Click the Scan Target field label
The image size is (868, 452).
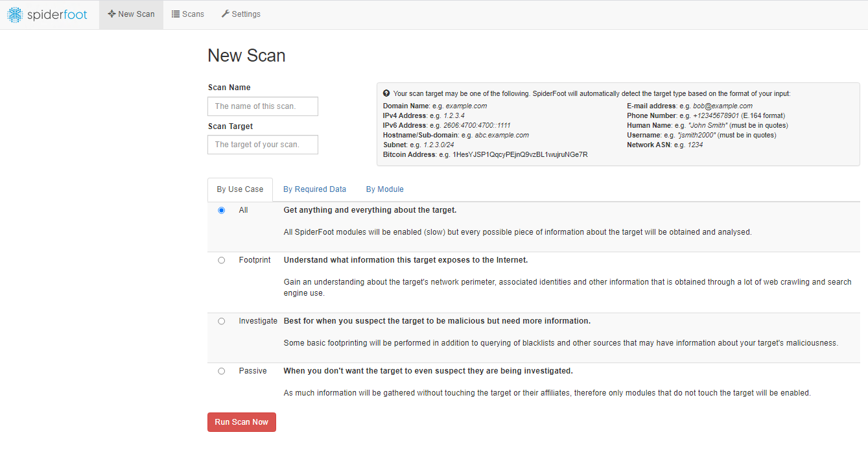pos(230,126)
